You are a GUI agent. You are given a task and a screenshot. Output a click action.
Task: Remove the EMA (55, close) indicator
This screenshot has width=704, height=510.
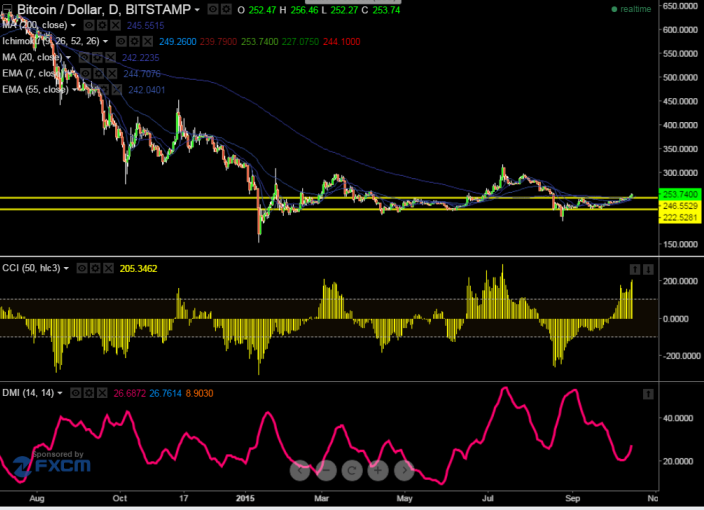pos(116,90)
